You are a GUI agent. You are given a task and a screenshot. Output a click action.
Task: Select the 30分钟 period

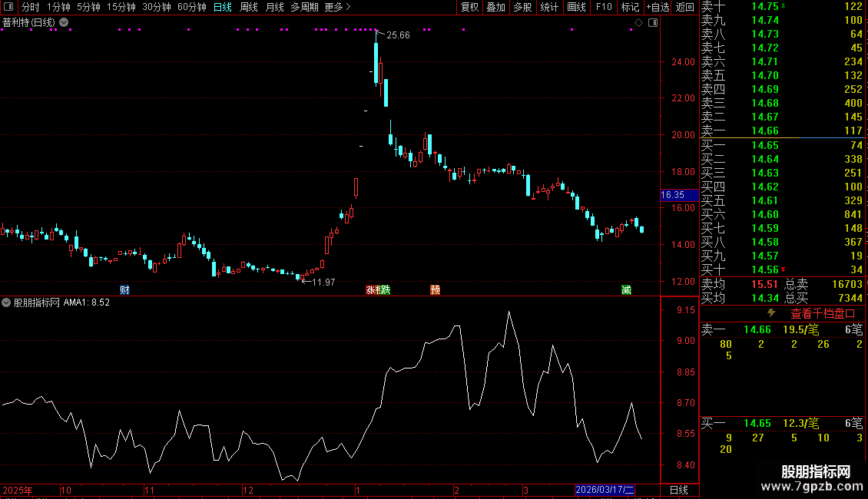156,7
